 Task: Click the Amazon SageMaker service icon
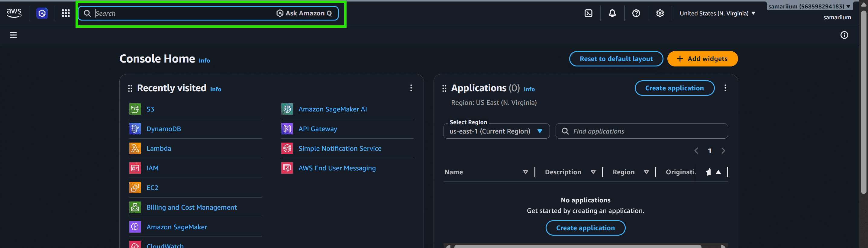[135, 227]
